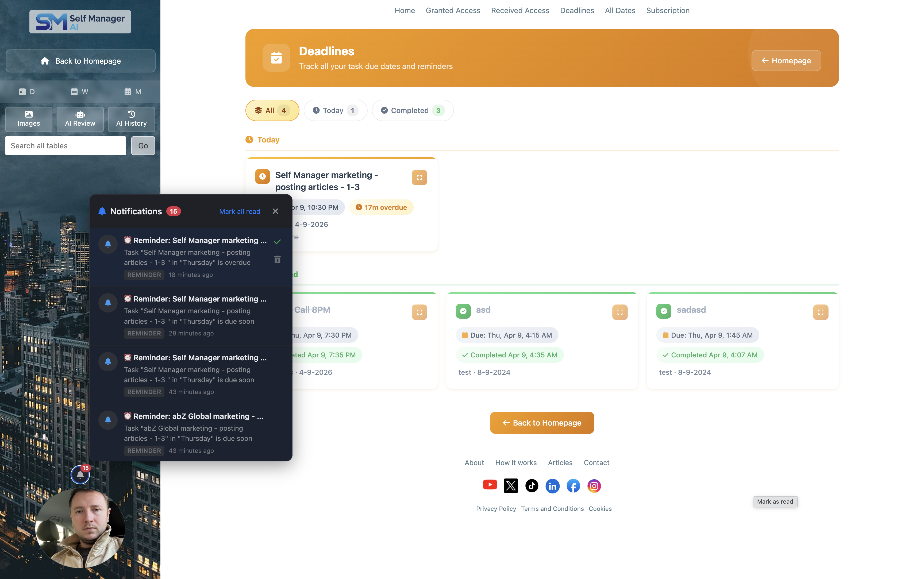This screenshot has height=579, width=924.
Task: Open the About footer link
Action: tap(474, 463)
